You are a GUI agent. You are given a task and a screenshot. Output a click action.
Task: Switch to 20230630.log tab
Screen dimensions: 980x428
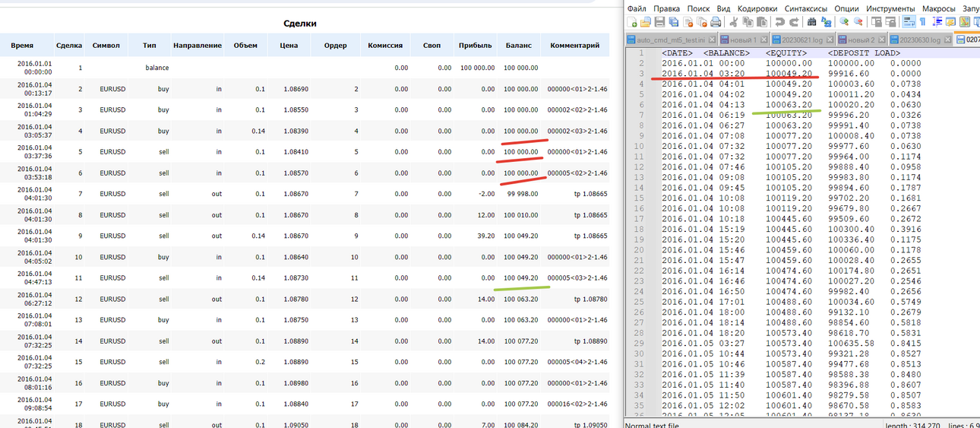(920, 40)
